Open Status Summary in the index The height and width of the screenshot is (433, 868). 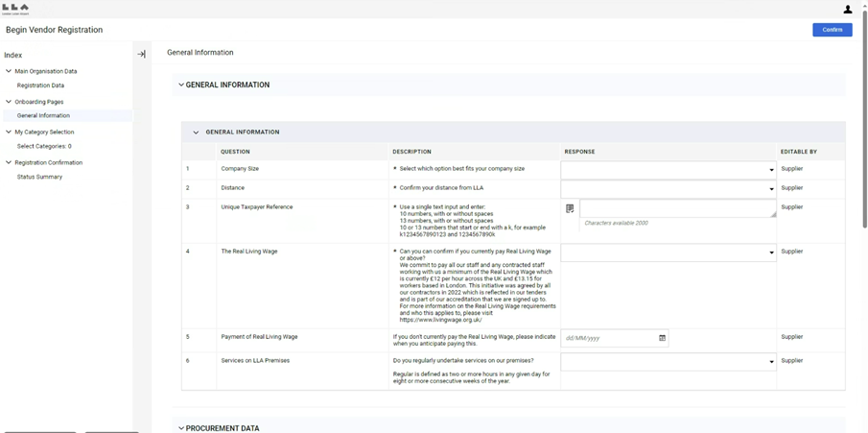coord(39,177)
